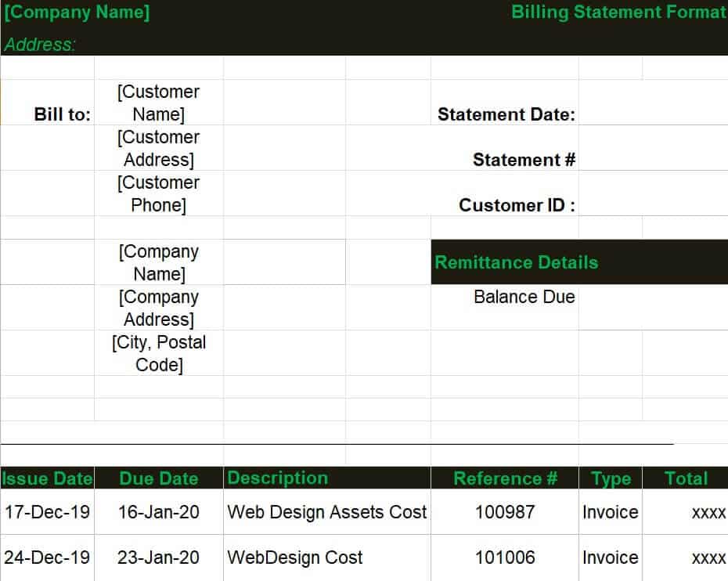Click the [Company Name] header cell

pos(77,13)
